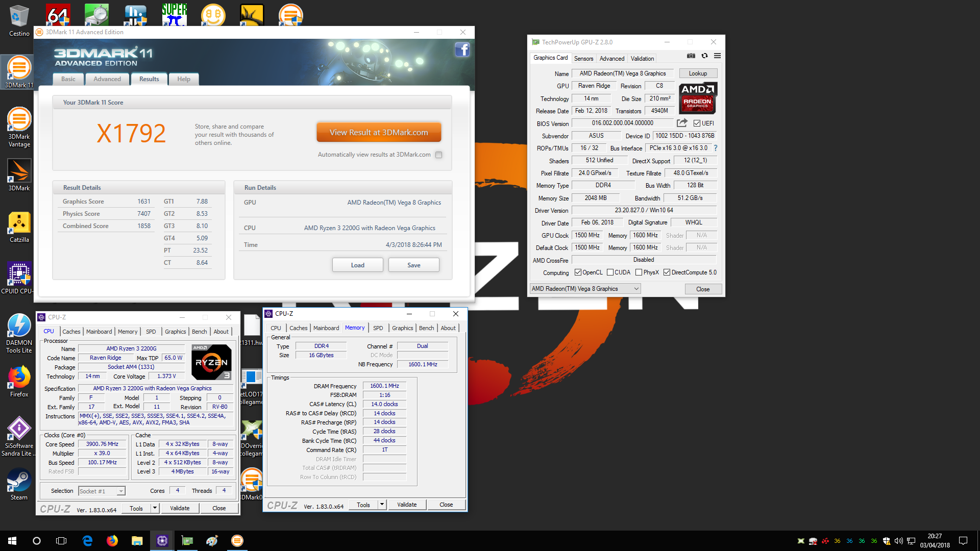Viewport: 980px width, 551px height.
Task: Expand the GPU selection dropdown in GPU-Z
Action: click(585, 289)
